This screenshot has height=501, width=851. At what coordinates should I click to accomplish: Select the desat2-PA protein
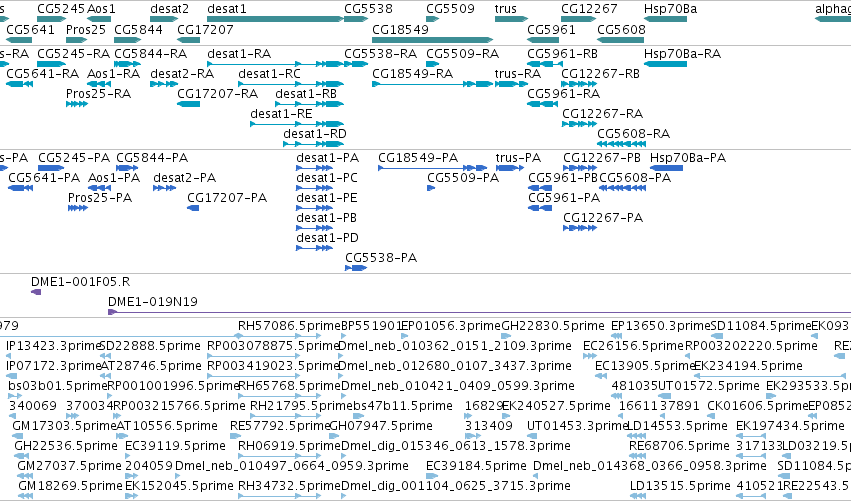[185, 178]
